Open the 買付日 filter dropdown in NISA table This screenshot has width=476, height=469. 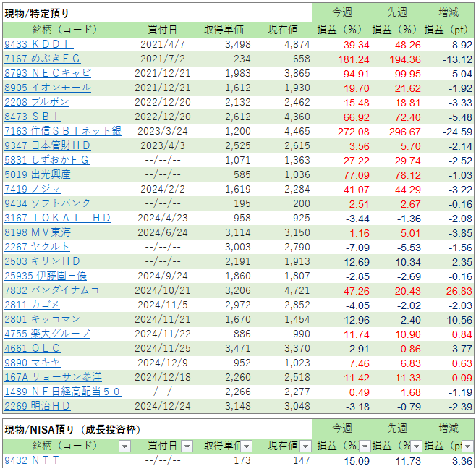(x=187, y=447)
